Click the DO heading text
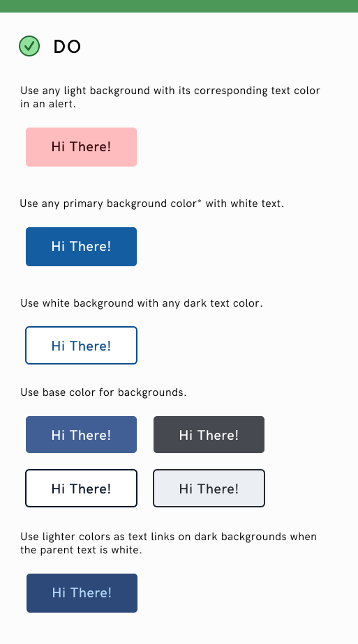 pos(67,47)
